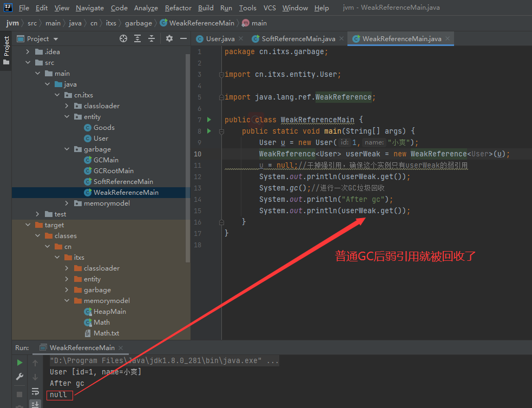This screenshot has width=532, height=408.
Task: Open the Refactor menu
Action: click(178, 8)
